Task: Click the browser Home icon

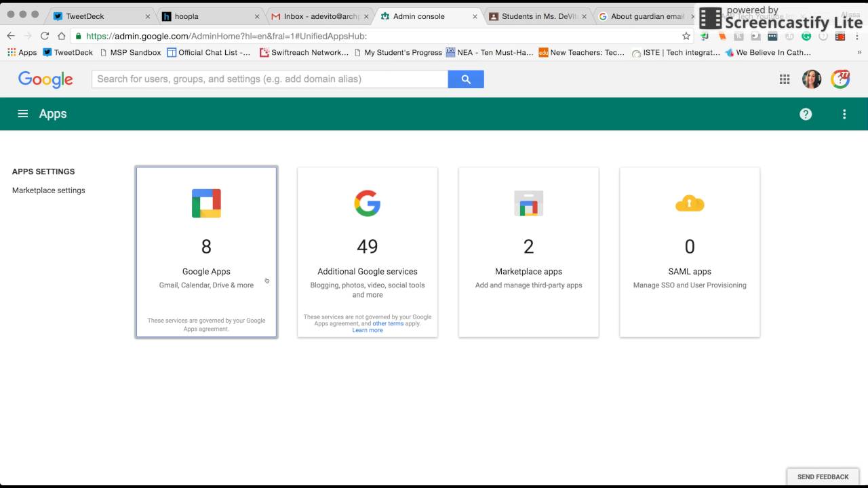Action: coord(61,36)
